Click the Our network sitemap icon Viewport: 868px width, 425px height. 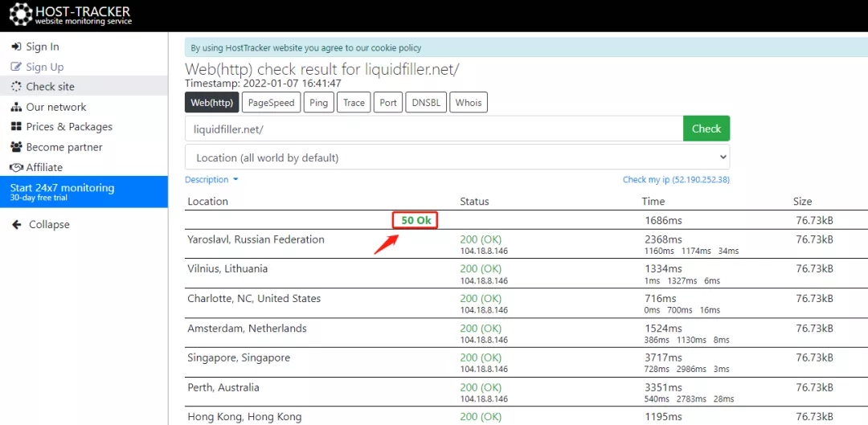pyautogui.click(x=16, y=107)
